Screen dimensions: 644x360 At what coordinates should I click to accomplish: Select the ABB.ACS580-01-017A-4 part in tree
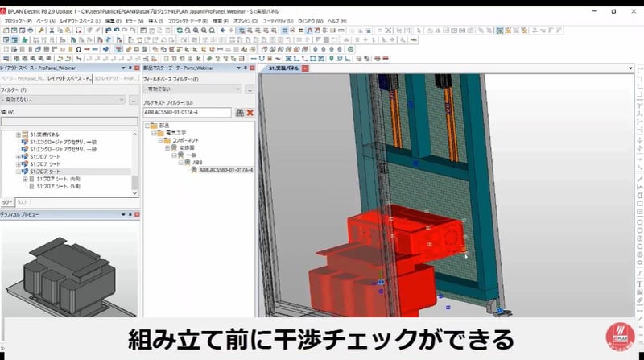(x=226, y=170)
